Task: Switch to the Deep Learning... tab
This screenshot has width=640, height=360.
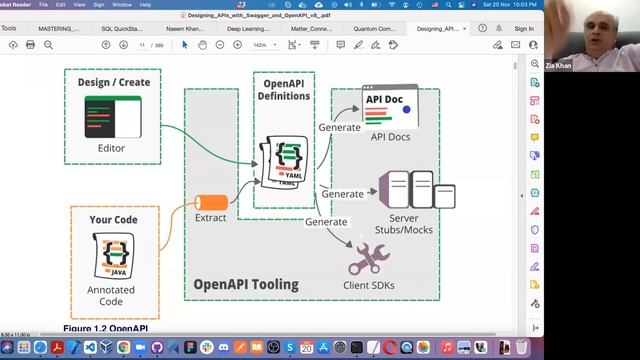Action: [x=248, y=29]
